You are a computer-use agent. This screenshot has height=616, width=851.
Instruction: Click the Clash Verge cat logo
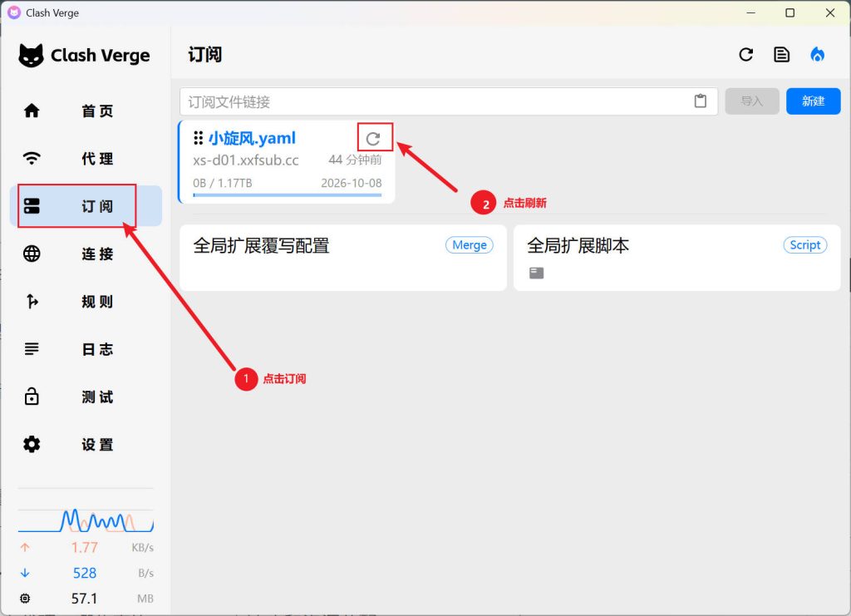pos(32,56)
